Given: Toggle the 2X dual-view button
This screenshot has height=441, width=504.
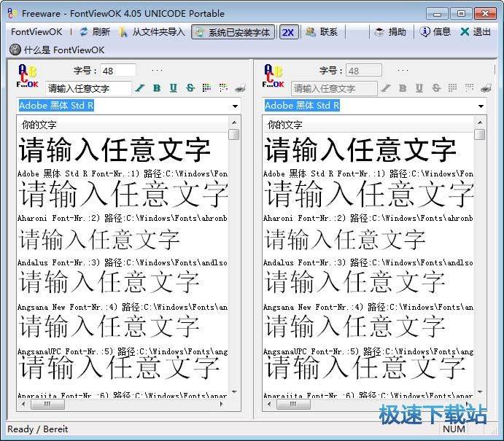Looking at the screenshot, I should [x=288, y=32].
